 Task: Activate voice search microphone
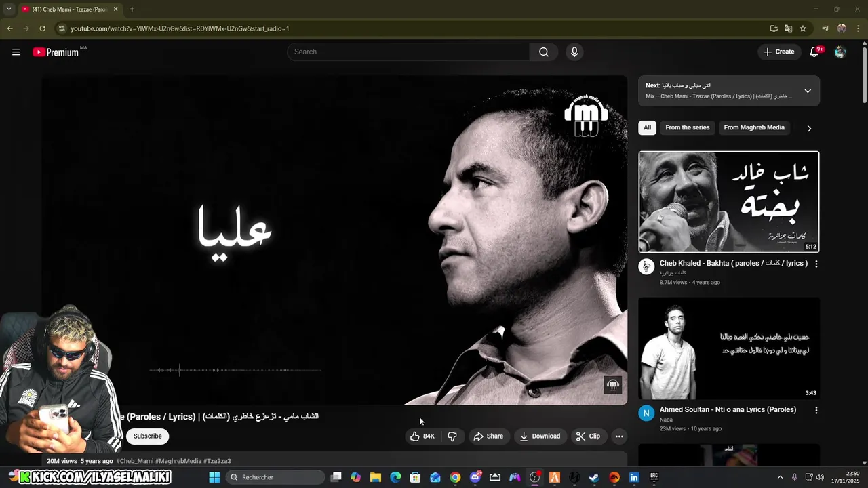(x=574, y=52)
